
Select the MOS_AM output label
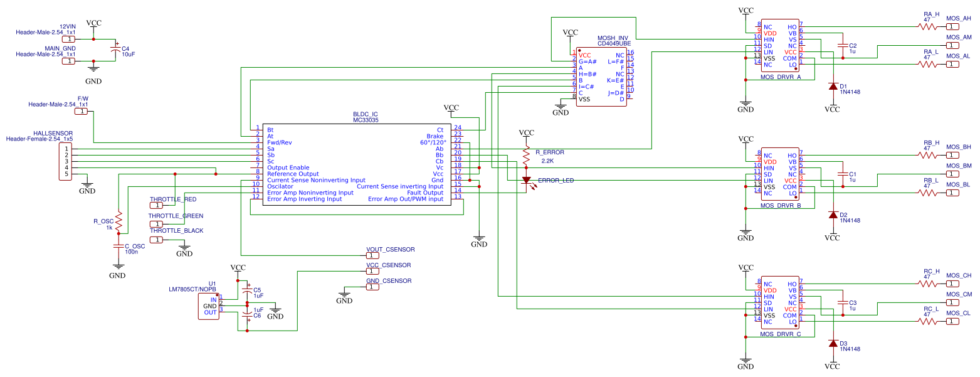(959, 38)
